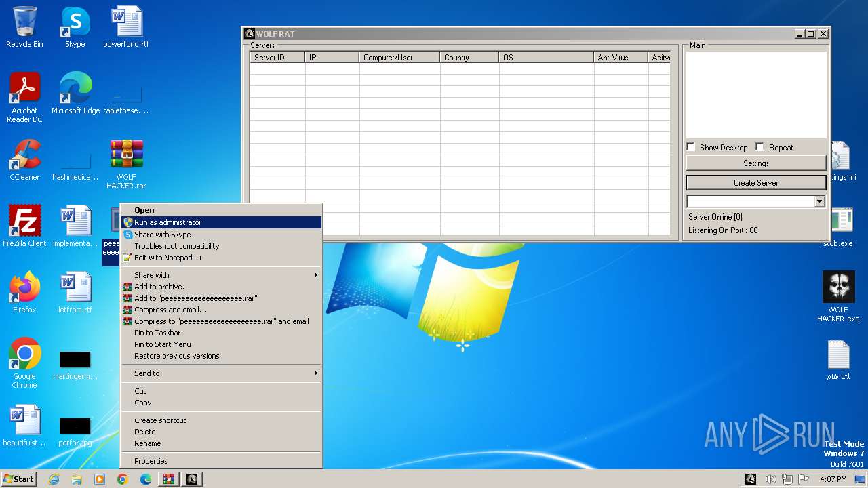
Task: Click the OS column header
Action: click(x=547, y=58)
